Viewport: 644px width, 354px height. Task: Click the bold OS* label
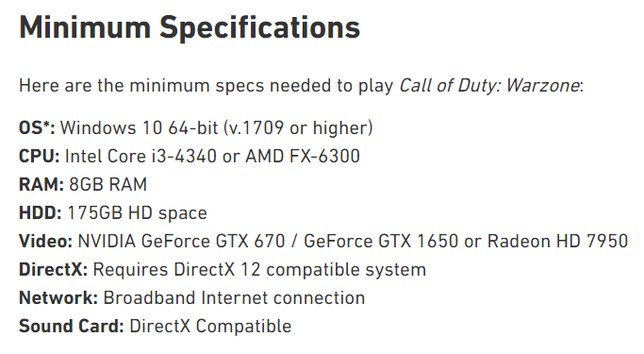pyautogui.click(x=37, y=127)
